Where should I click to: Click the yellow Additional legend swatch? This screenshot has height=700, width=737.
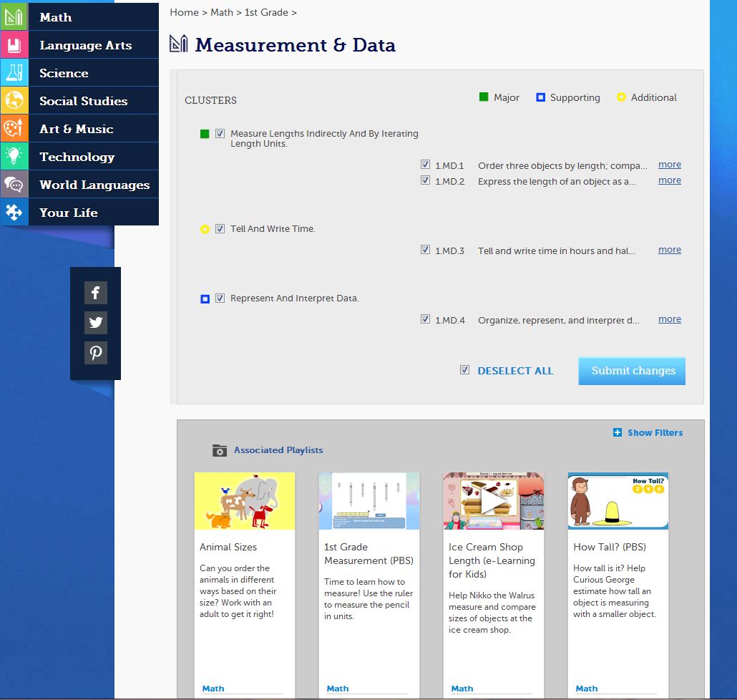point(621,97)
